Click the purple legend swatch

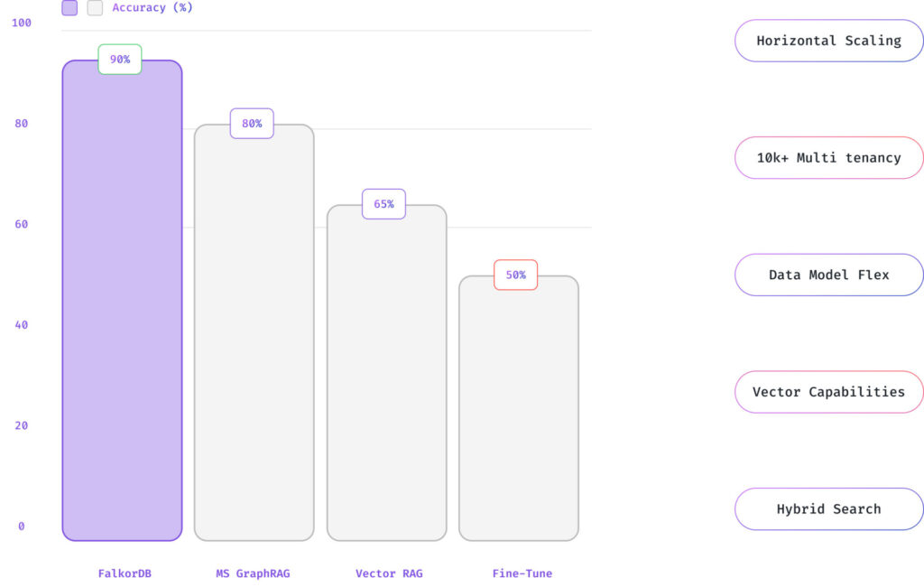[x=69, y=8]
